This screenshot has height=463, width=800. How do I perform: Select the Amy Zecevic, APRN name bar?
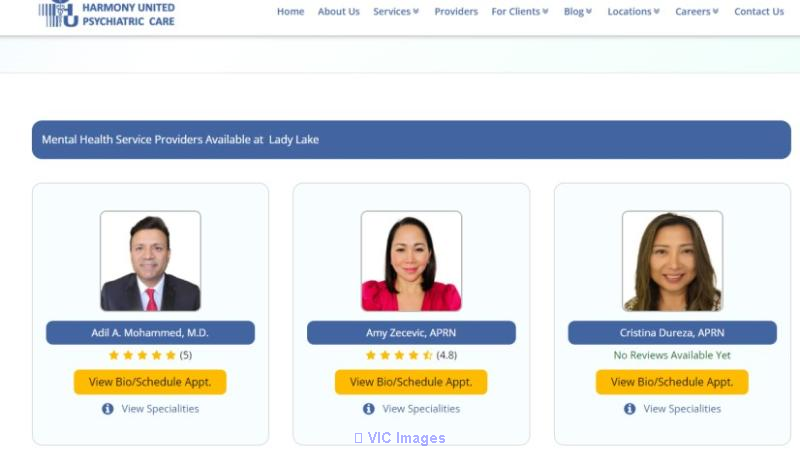(x=411, y=332)
